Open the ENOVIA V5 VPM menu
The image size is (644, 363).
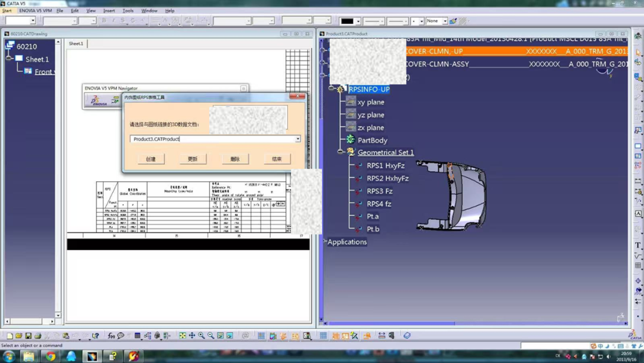coord(36,11)
